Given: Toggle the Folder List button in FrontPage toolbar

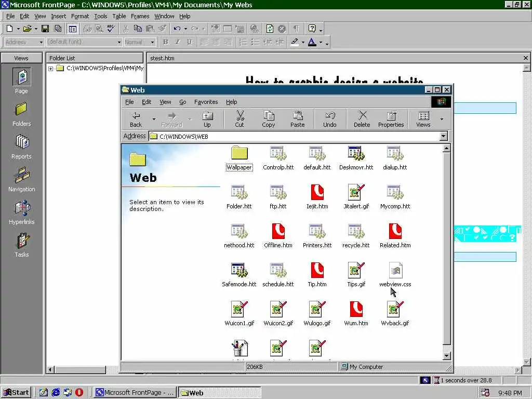Looking at the screenshot, I should pos(72,29).
